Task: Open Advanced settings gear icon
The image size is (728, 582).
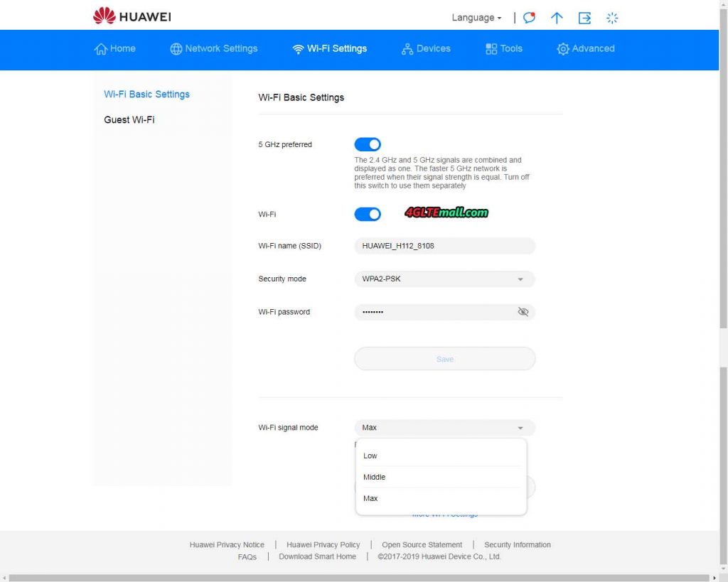Action: coord(563,48)
